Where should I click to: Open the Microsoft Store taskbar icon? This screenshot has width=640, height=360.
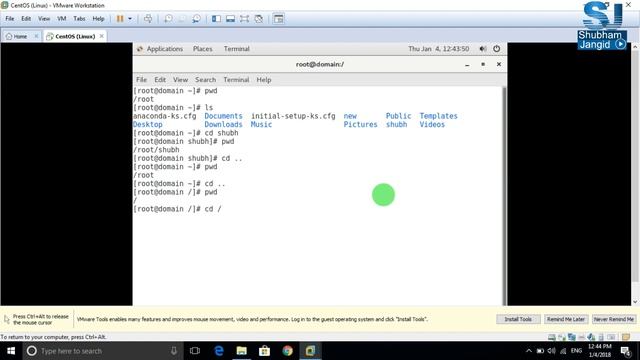[x=264, y=351]
